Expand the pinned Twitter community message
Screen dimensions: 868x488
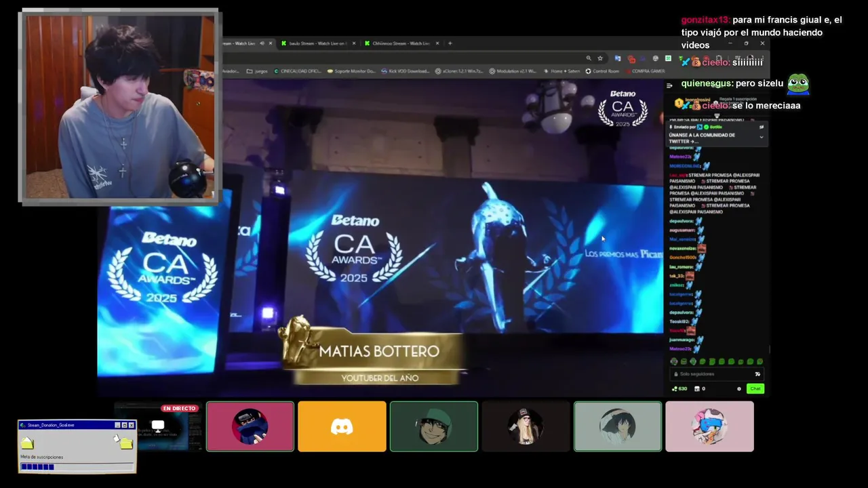(762, 137)
